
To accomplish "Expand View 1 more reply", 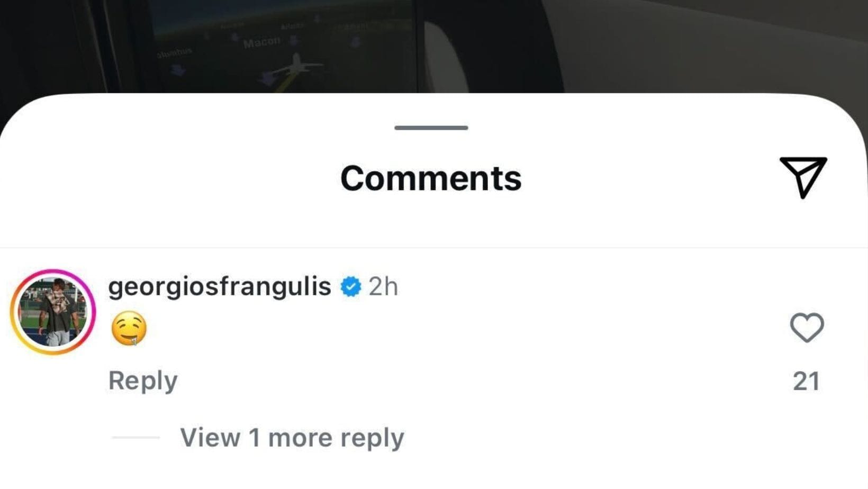I will (x=292, y=438).
